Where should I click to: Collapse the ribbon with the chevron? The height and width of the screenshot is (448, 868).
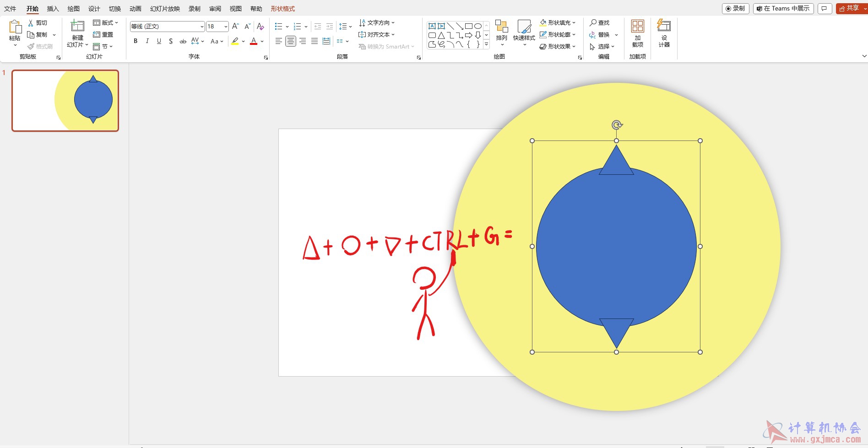click(x=864, y=56)
